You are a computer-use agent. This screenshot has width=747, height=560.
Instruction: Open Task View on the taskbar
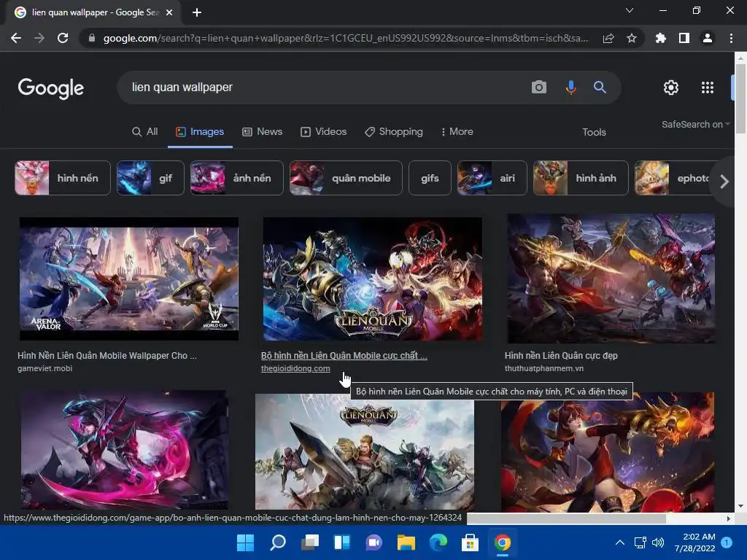pyautogui.click(x=310, y=542)
